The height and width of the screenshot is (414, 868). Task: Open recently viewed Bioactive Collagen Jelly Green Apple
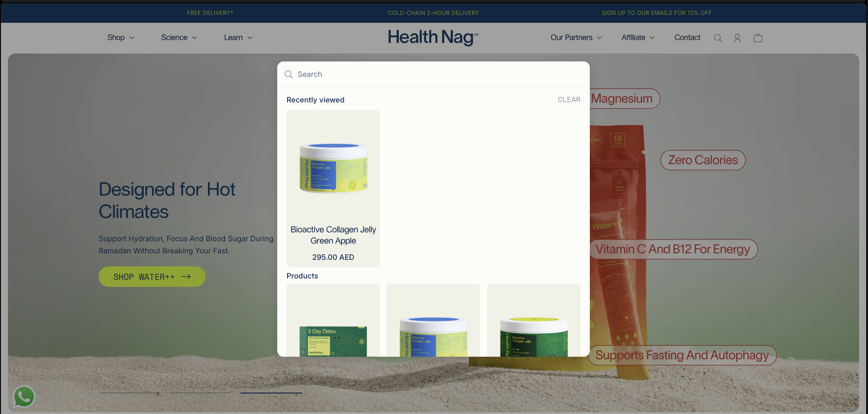(333, 189)
